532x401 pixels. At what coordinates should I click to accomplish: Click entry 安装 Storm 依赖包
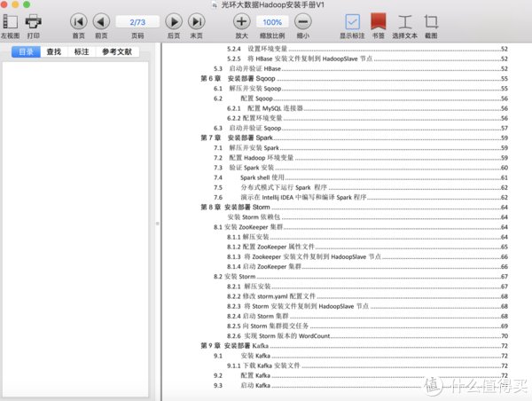pos(367,217)
